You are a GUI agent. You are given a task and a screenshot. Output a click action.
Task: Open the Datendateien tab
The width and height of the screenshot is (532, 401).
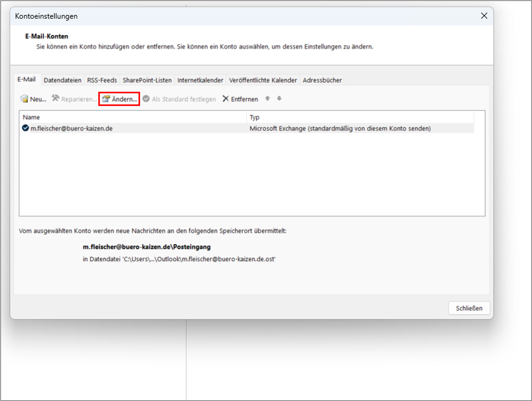62,80
